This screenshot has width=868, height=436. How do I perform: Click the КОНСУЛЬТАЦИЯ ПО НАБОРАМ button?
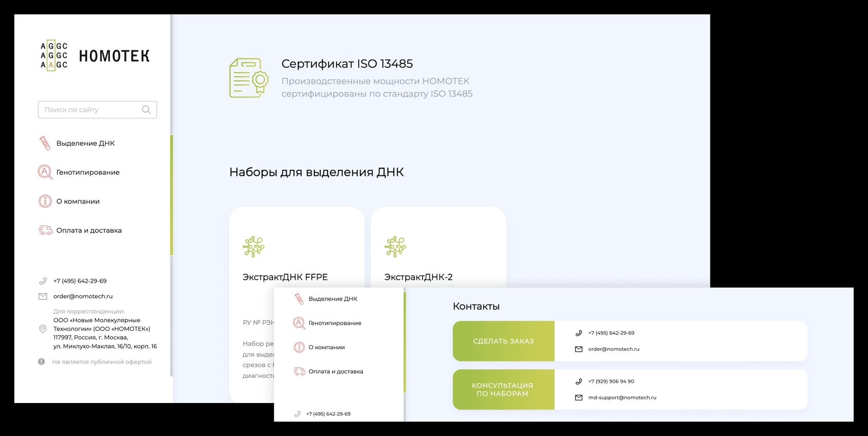(503, 390)
